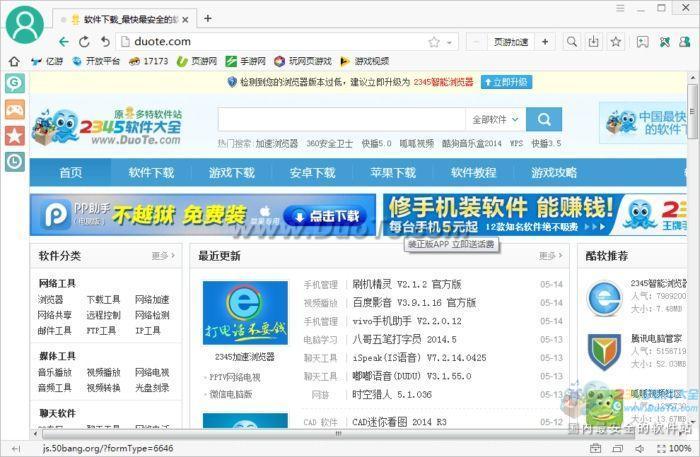
Task: Expand the 全部软件 dropdown
Action: [x=496, y=119]
